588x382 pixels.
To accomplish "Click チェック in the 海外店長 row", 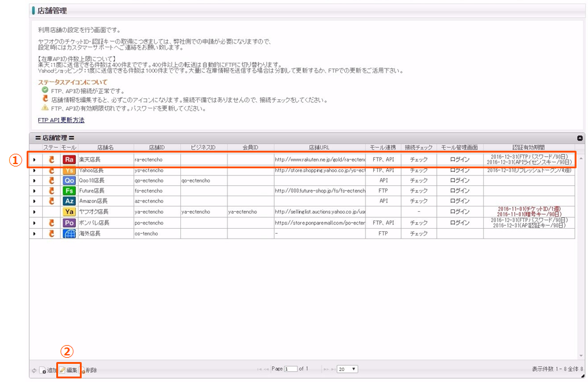I will 419,234.
